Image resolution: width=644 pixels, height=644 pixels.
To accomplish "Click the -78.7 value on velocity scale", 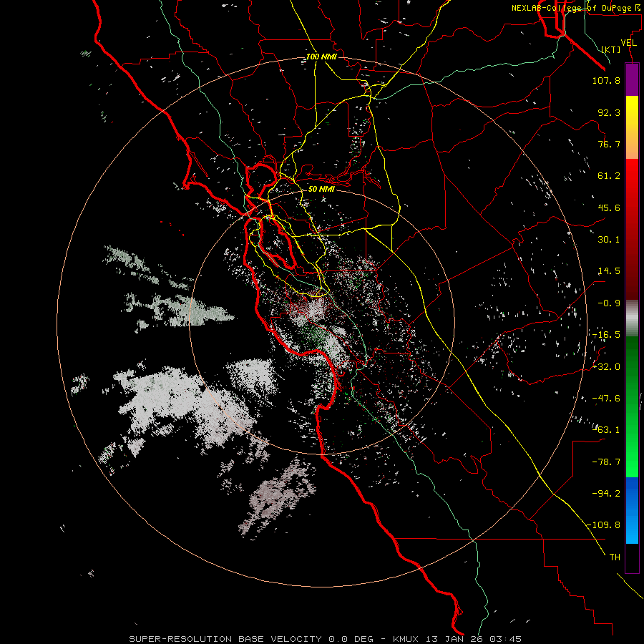I will click(607, 462).
